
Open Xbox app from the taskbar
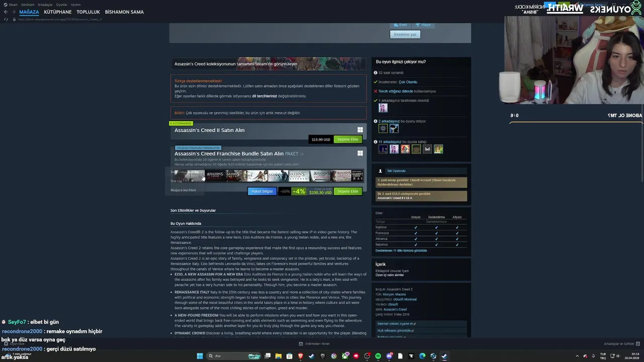345,356
